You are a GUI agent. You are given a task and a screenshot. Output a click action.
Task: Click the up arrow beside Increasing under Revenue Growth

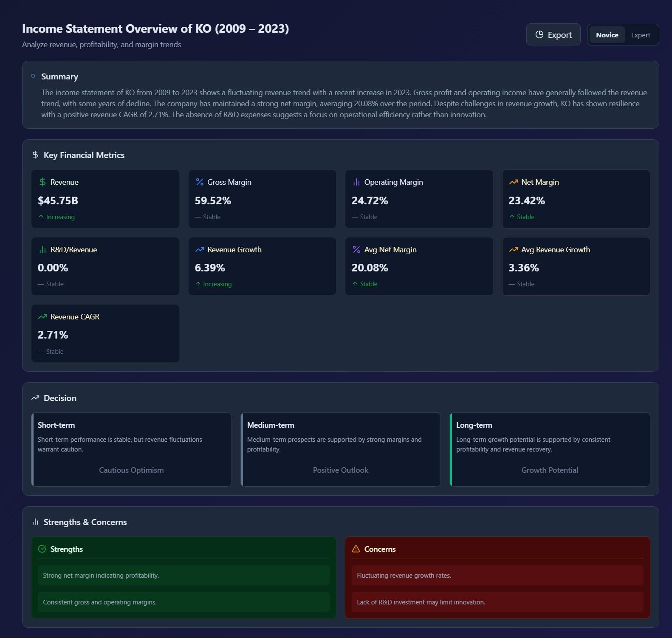coord(198,284)
